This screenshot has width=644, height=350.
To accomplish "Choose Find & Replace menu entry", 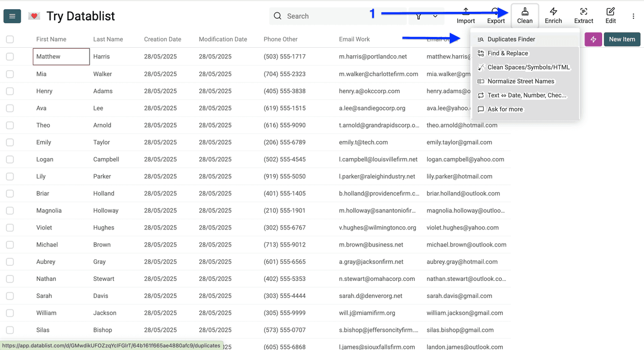I will tap(525, 53).
